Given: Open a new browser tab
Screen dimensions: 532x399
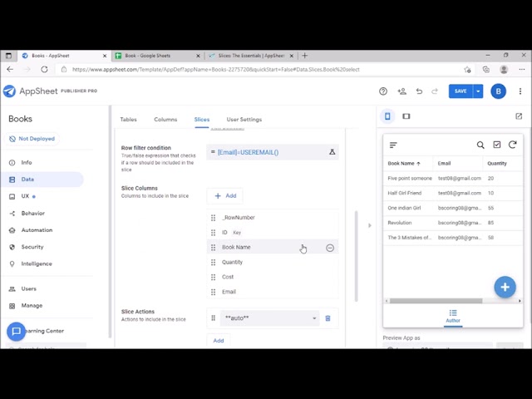Looking at the screenshot, I should point(305,56).
